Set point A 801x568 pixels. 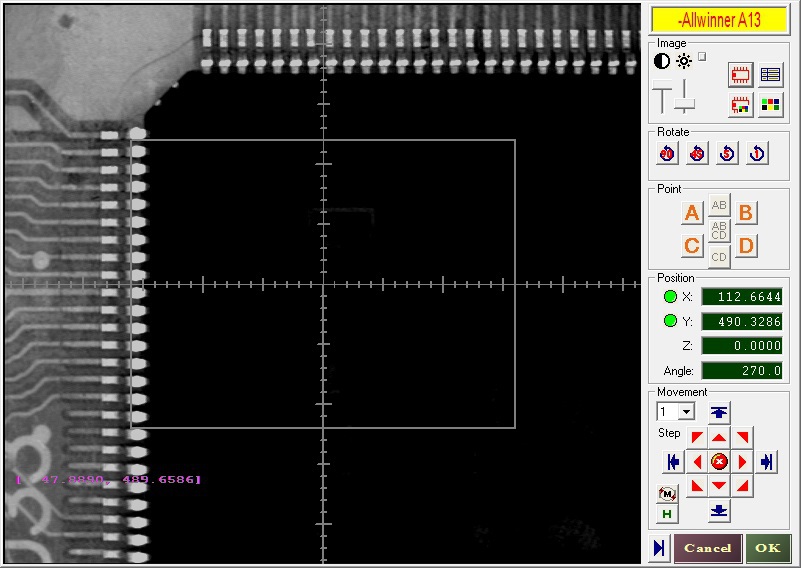coord(692,213)
